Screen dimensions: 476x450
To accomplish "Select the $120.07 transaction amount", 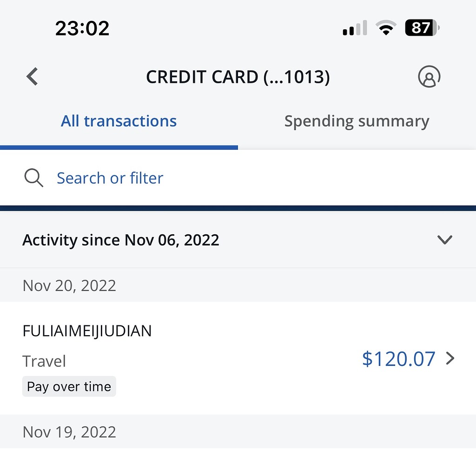I will [398, 359].
